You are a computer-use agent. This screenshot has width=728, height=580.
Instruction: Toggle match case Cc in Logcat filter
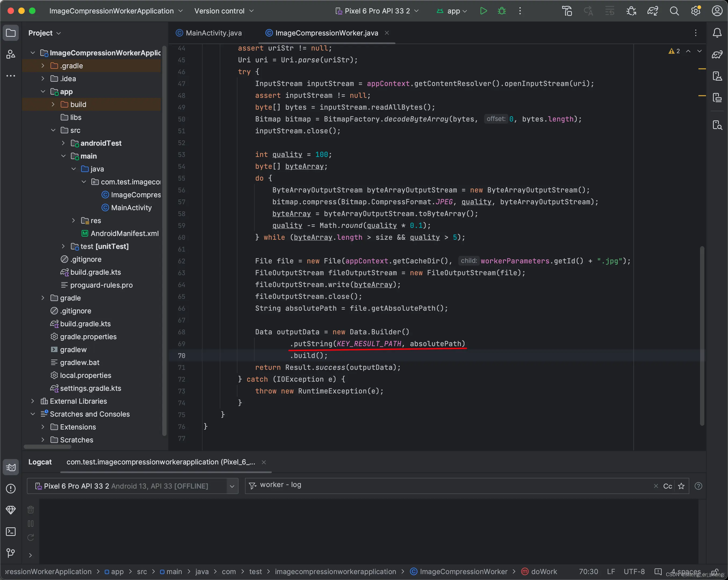point(667,486)
